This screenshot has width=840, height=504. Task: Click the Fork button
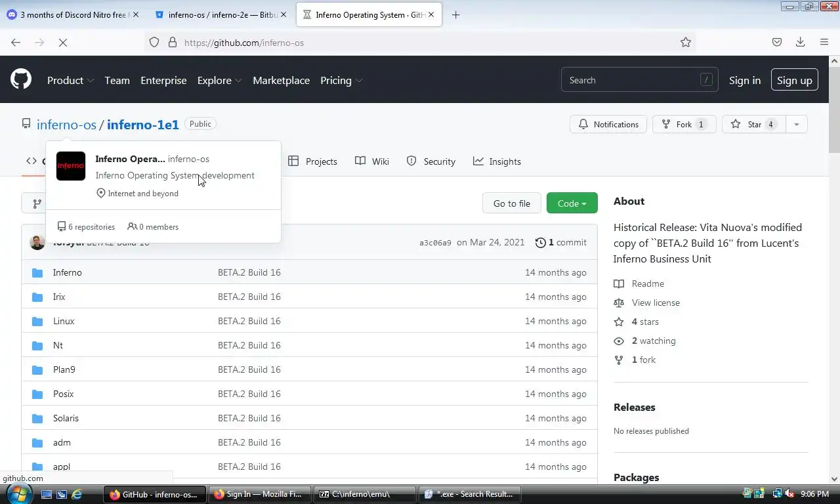[x=684, y=124]
